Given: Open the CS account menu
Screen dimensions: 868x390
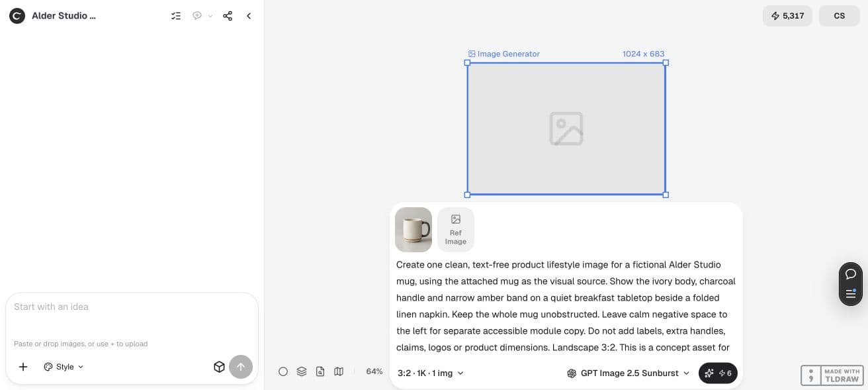Looking at the screenshot, I should click(840, 16).
